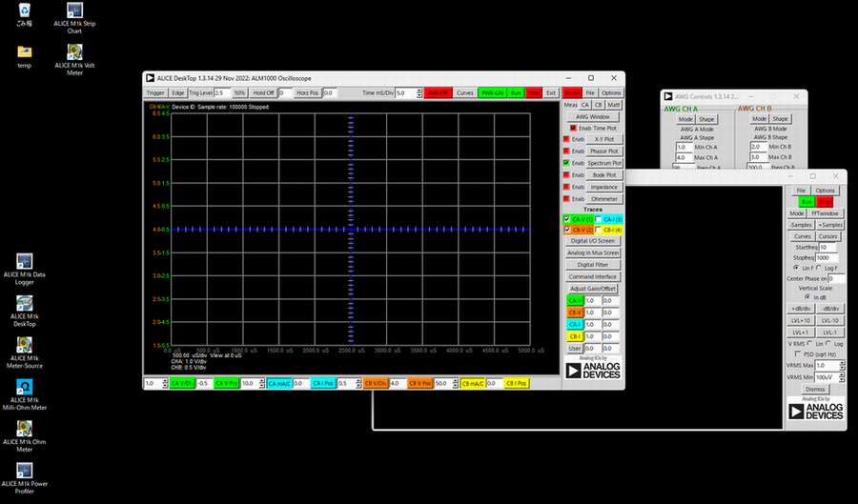The image size is (858, 504).
Task: Click the VRMS Max spinbox arrows
Action: pos(840,365)
